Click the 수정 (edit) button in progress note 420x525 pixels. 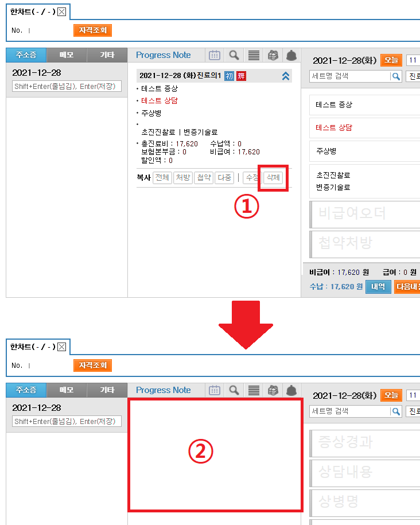(251, 178)
